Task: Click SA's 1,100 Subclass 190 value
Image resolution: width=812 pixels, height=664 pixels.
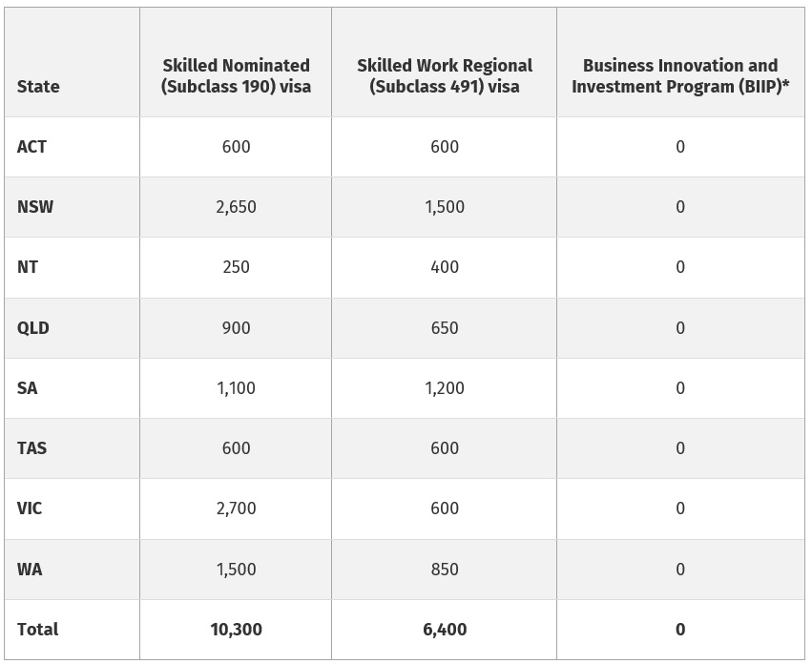Action: [x=236, y=388]
